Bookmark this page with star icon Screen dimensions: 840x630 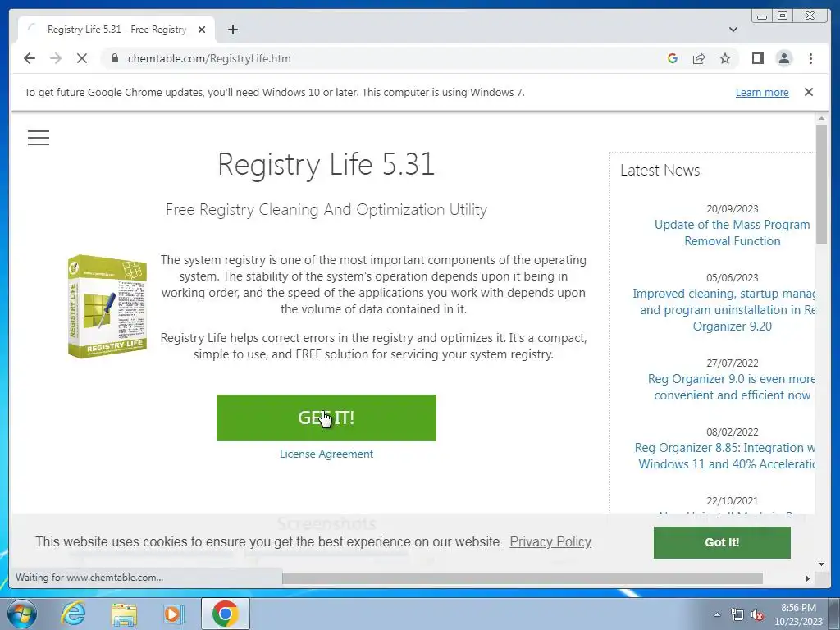click(x=725, y=58)
